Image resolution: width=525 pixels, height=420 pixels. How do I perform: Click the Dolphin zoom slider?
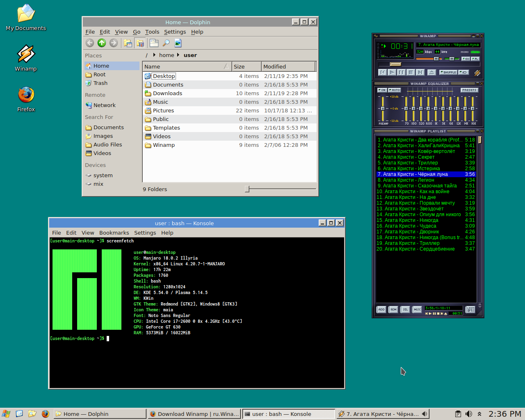[281, 189]
